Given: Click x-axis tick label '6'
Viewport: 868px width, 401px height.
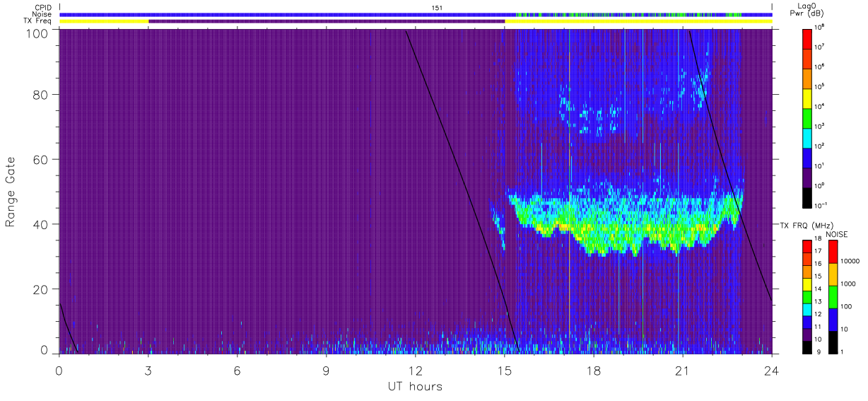Looking at the screenshot, I should tap(237, 371).
